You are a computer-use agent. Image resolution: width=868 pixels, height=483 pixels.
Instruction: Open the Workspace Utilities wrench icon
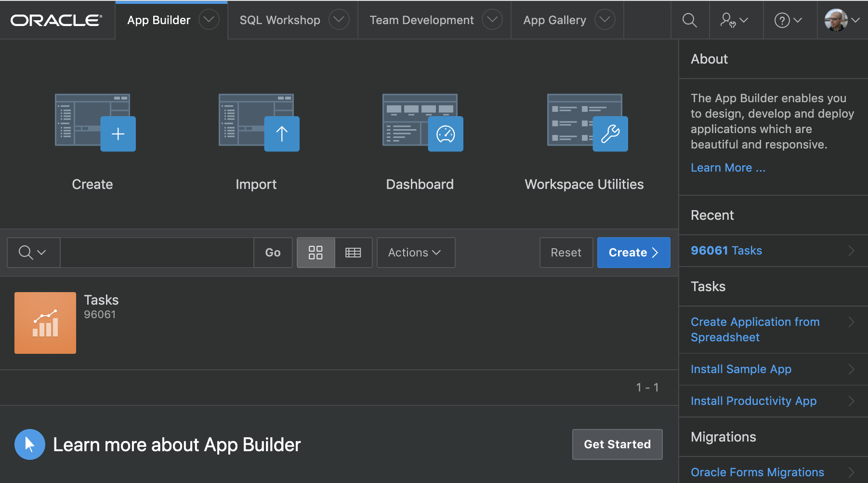click(586, 122)
